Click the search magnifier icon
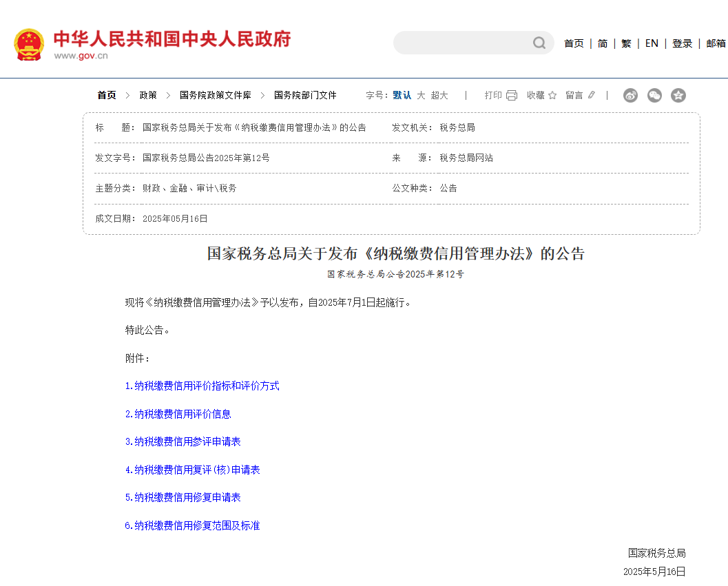The image size is (728, 586). 539,43
